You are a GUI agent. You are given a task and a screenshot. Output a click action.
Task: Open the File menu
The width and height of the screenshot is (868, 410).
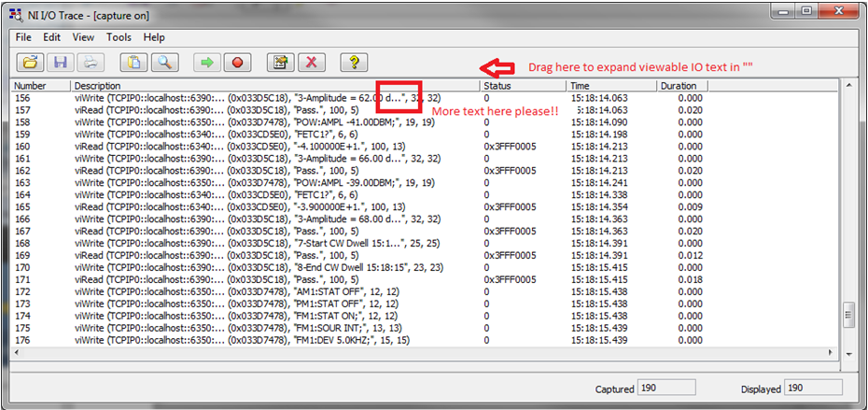coord(24,37)
